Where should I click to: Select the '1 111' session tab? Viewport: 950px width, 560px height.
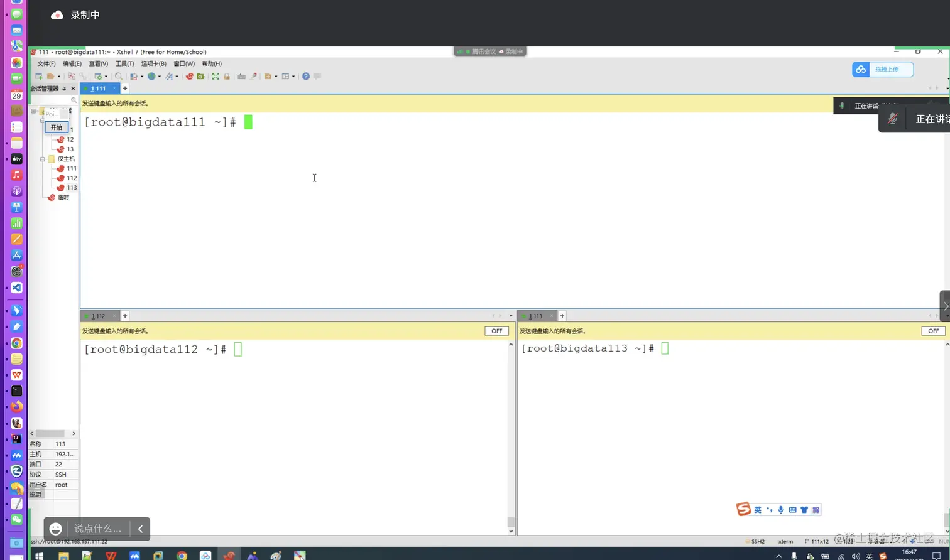[99, 89]
